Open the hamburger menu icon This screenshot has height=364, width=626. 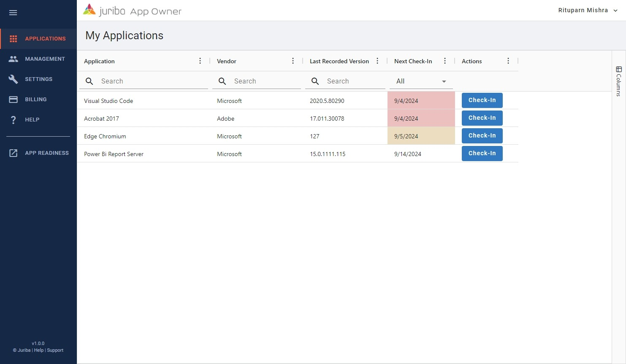tap(13, 13)
